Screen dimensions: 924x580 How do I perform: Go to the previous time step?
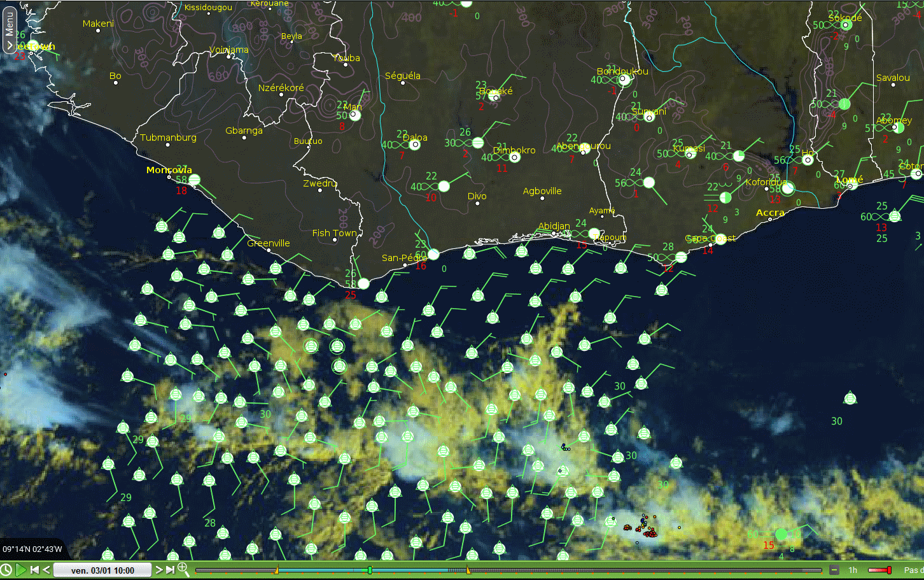click(46, 570)
